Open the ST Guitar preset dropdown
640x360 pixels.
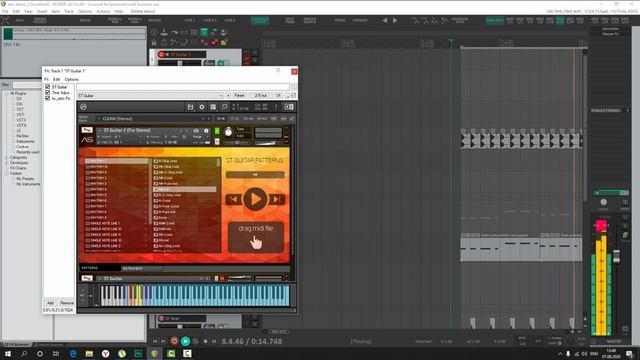[x=150, y=96]
